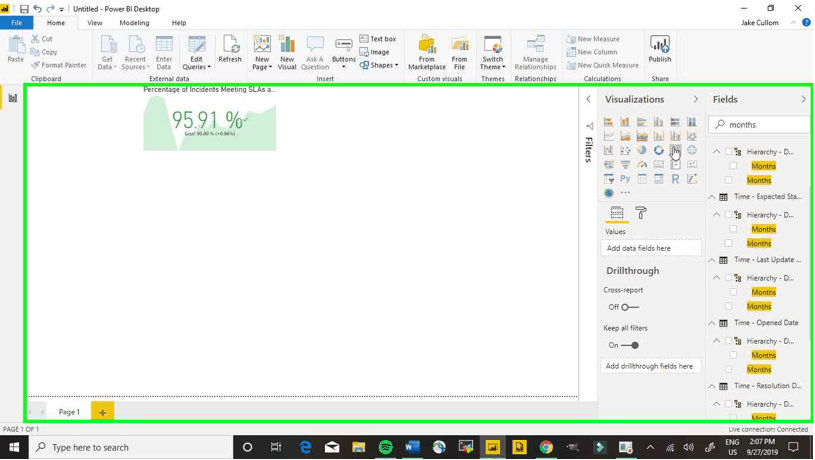Collapse the Time - Resolution D... table

point(712,386)
